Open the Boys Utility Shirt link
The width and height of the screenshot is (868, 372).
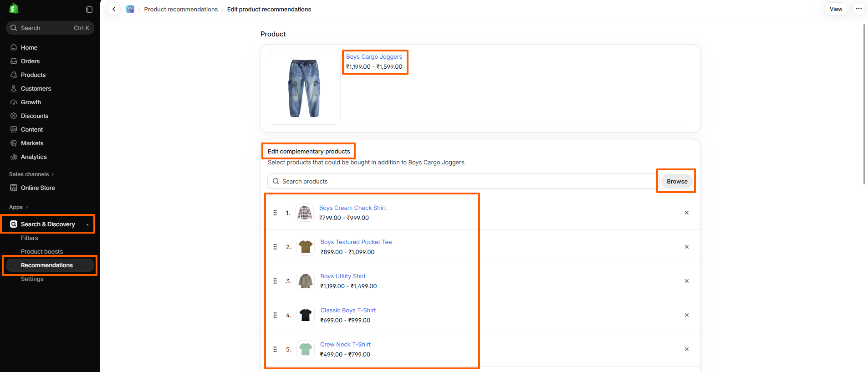click(343, 276)
